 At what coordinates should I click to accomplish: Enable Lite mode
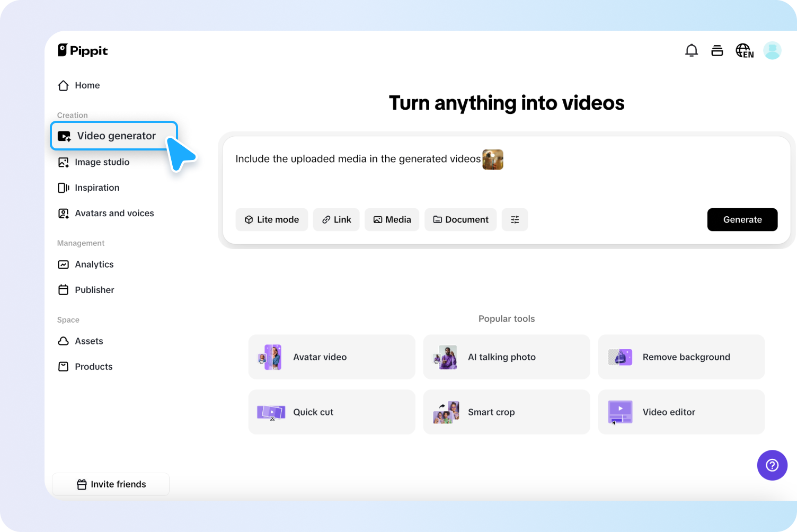point(272,219)
